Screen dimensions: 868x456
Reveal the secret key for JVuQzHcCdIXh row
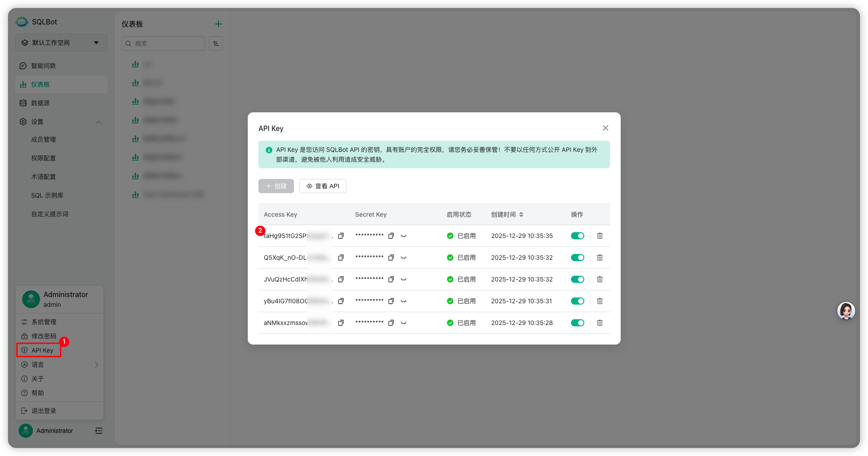point(404,279)
